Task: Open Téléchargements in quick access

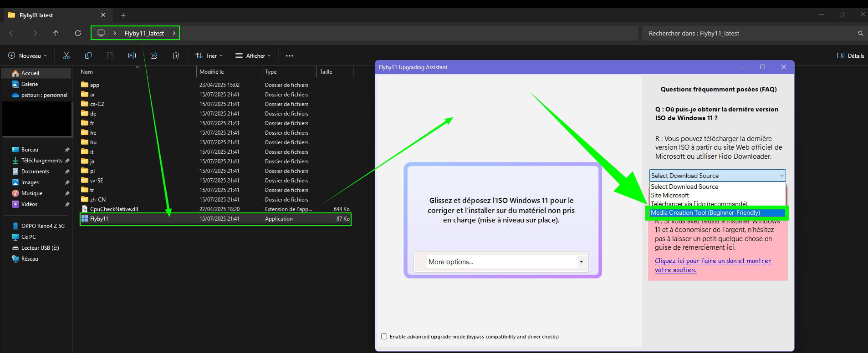Action: click(36, 161)
